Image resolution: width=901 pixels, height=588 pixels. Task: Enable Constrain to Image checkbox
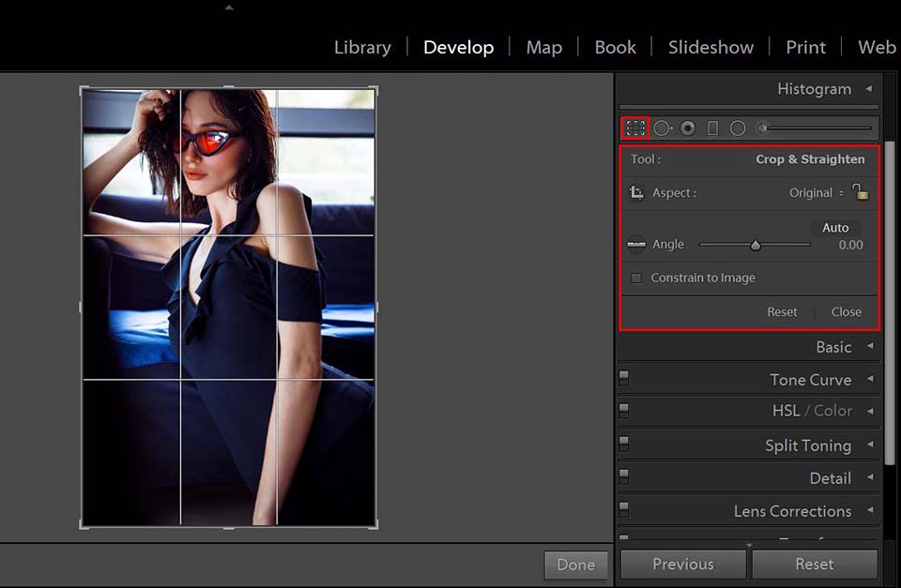[x=636, y=278]
